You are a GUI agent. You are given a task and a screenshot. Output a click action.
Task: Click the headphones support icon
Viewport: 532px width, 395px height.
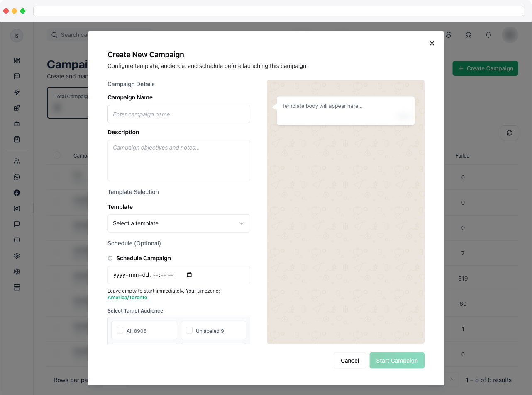click(469, 35)
